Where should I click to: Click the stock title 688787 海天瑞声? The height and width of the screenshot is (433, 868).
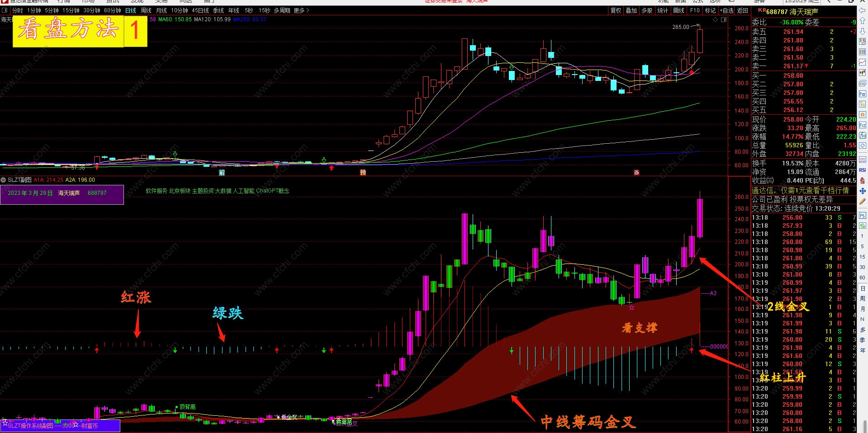pos(792,12)
